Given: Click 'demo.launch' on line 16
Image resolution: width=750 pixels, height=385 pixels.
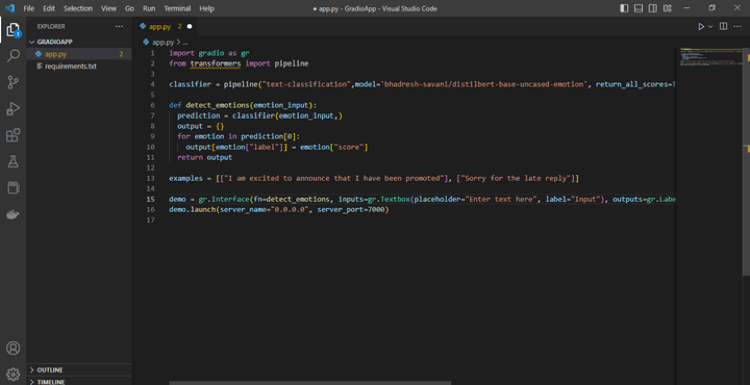Looking at the screenshot, I should (192, 209).
